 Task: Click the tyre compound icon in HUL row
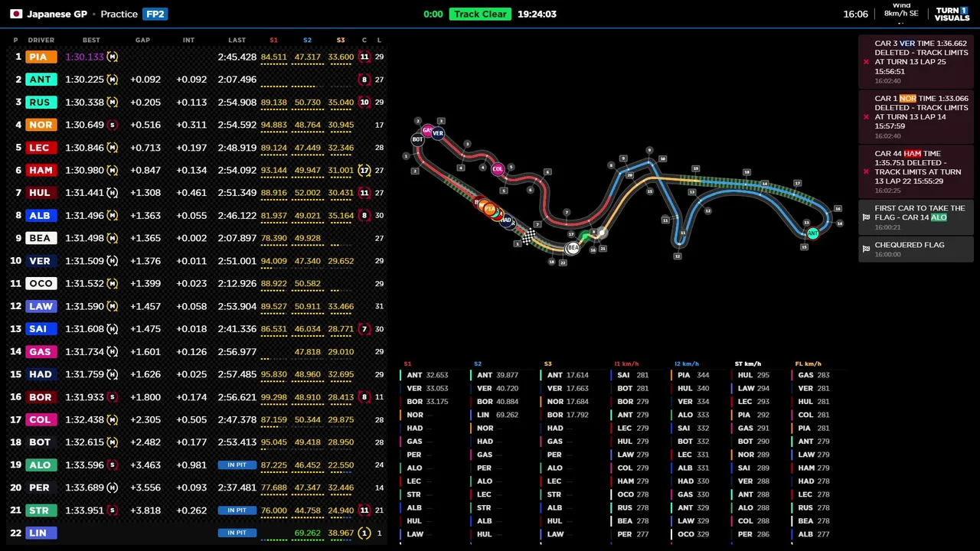tap(113, 193)
